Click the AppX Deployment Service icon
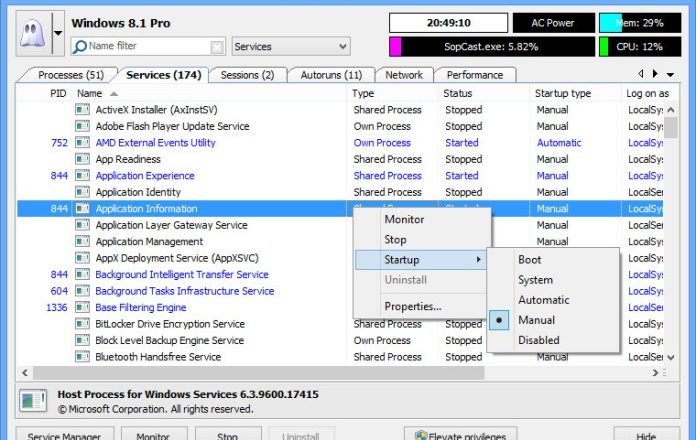Viewport: 696px width, 440px height. coord(82,258)
